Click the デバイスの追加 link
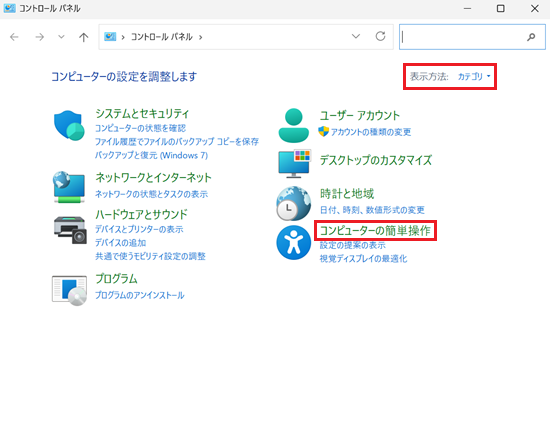Image resolution: width=550 pixels, height=424 pixels. 121,243
